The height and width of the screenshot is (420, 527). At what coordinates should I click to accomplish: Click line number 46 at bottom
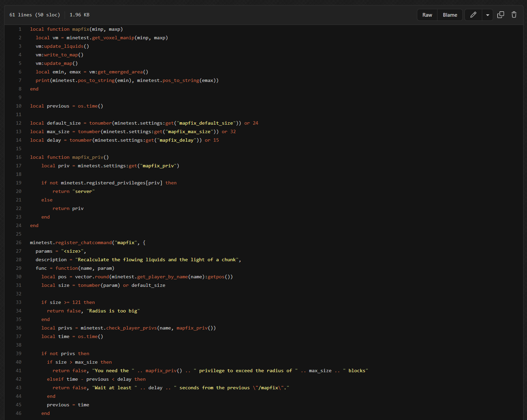[18, 414]
